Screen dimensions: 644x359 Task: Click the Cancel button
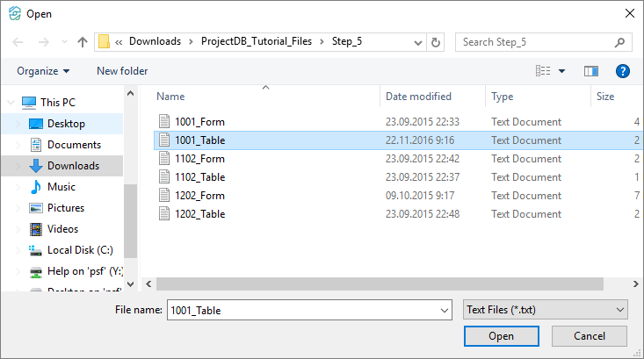tap(590, 336)
